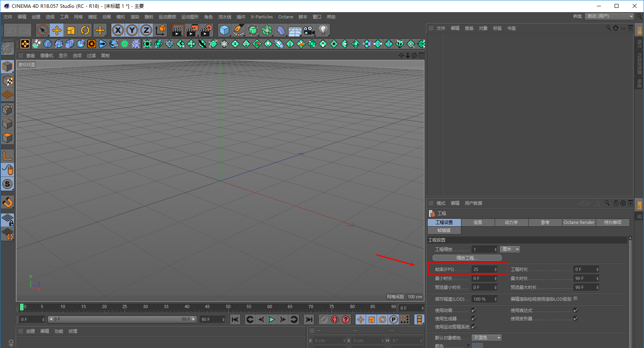This screenshot has height=348, width=644.
Task: Toggle the 使用表达式 checkbox
Action: 575,310
